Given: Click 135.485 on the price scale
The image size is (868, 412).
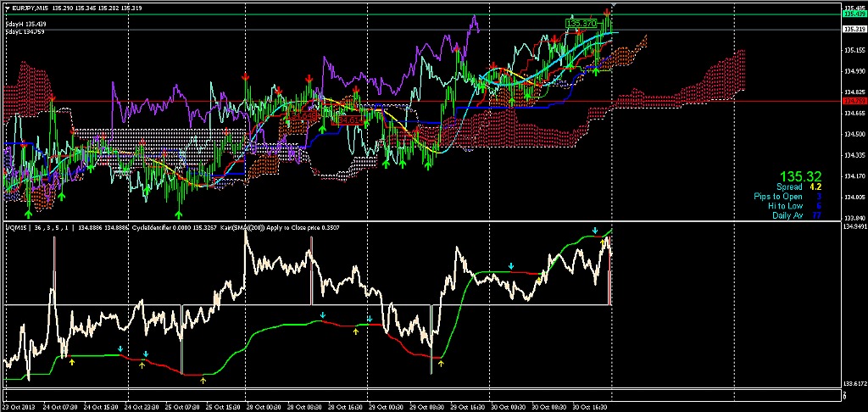Looking at the screenshot, I should (854, 8).
